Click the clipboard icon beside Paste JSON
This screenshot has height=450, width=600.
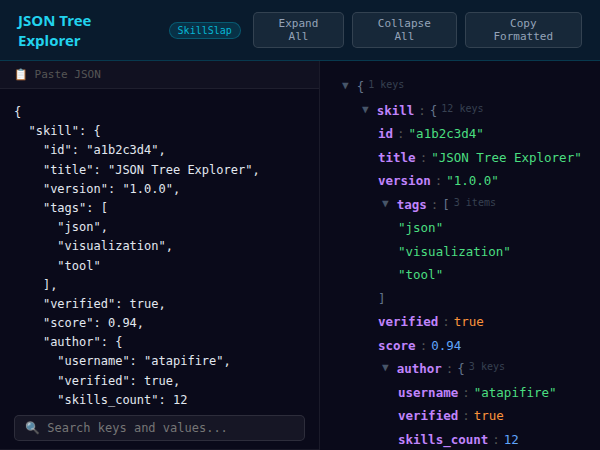click(x=21, y=75)
